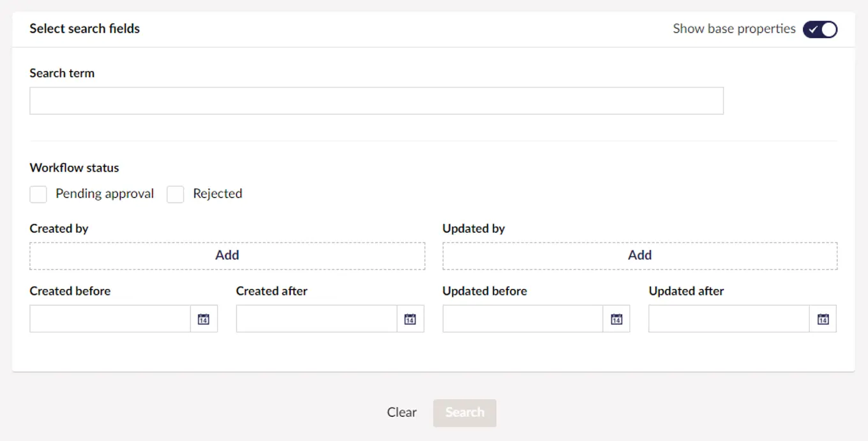Click Add under Created by

pos(227,255)
